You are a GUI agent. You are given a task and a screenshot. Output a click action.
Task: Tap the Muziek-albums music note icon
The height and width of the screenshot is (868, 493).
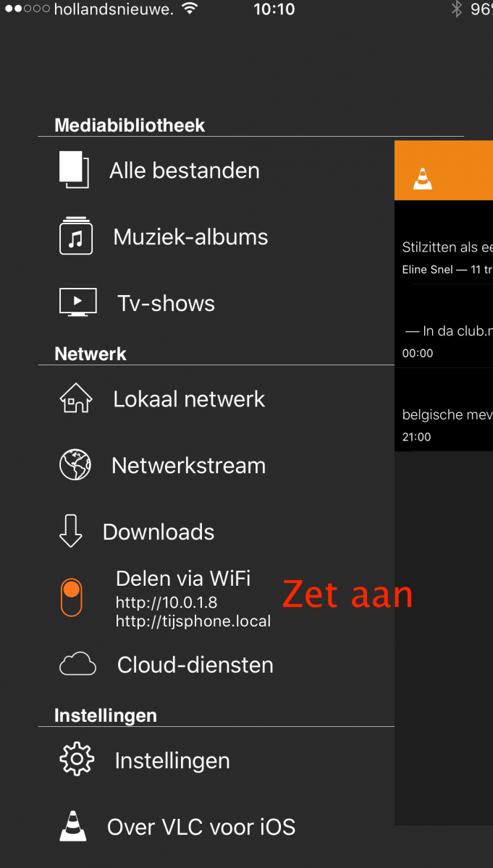pos(76,236)
